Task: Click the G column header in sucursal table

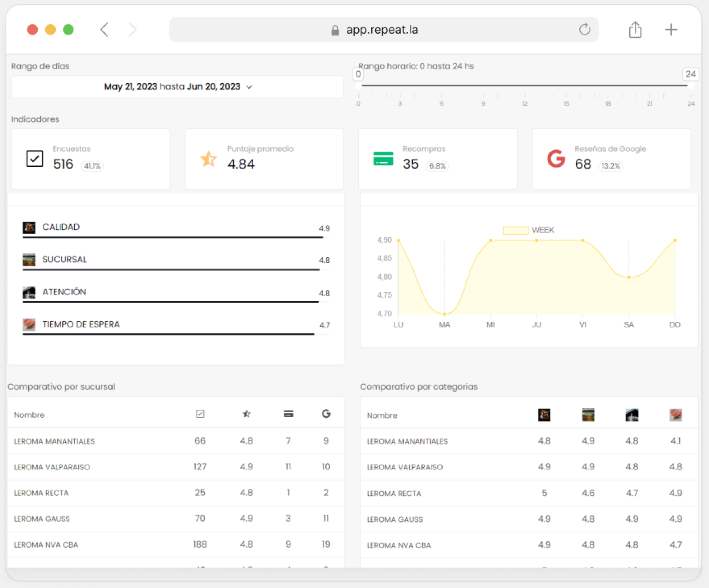Action: 326,414
